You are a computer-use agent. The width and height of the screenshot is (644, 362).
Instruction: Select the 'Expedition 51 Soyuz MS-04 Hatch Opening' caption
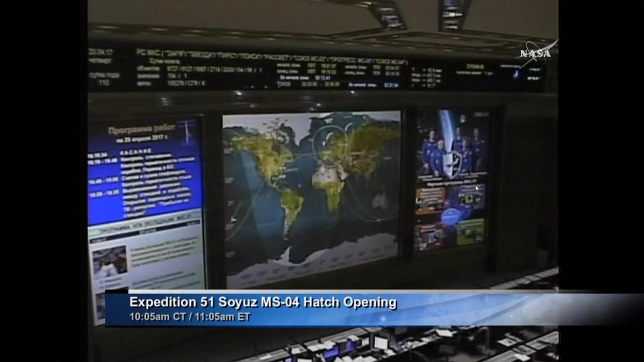[263, 302]
